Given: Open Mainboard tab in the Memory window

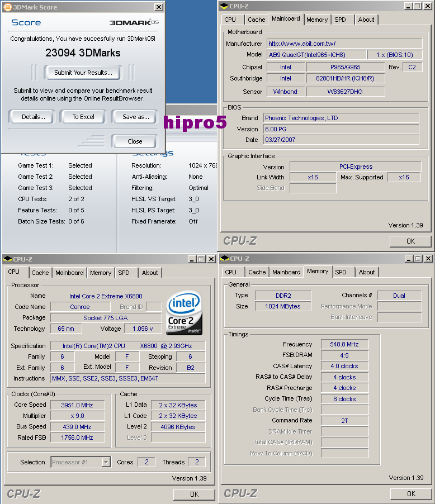Looking at the screenshot, I should coord(286,272).
